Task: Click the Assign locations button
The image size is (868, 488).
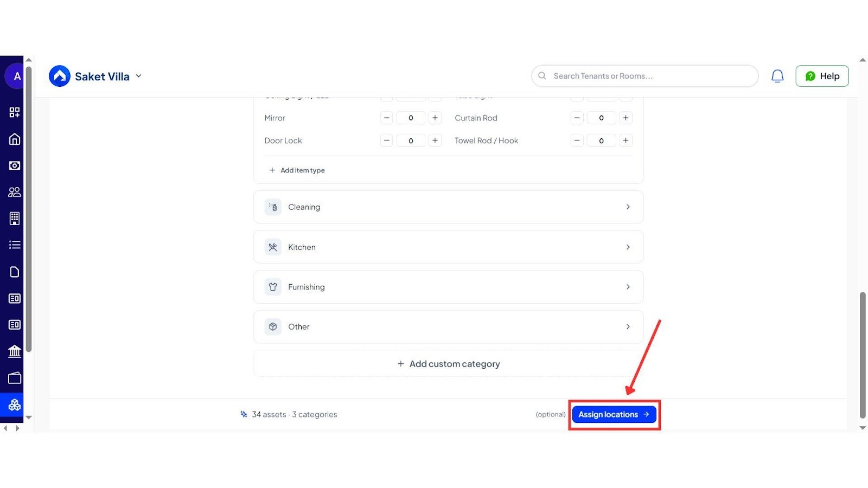Action: click(x=614, y=414)
